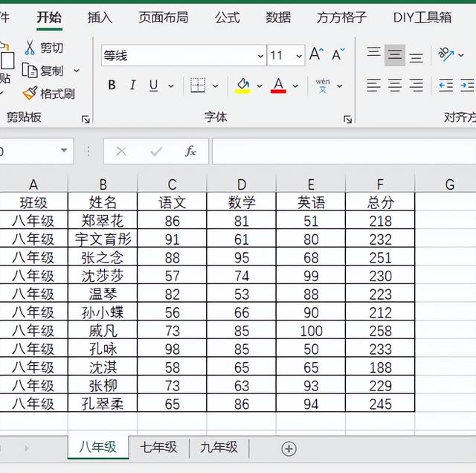The width and height of the screenshot is (476, 473).
Task: Switch to the 九年级 sheet
Action: click(219, 448)
